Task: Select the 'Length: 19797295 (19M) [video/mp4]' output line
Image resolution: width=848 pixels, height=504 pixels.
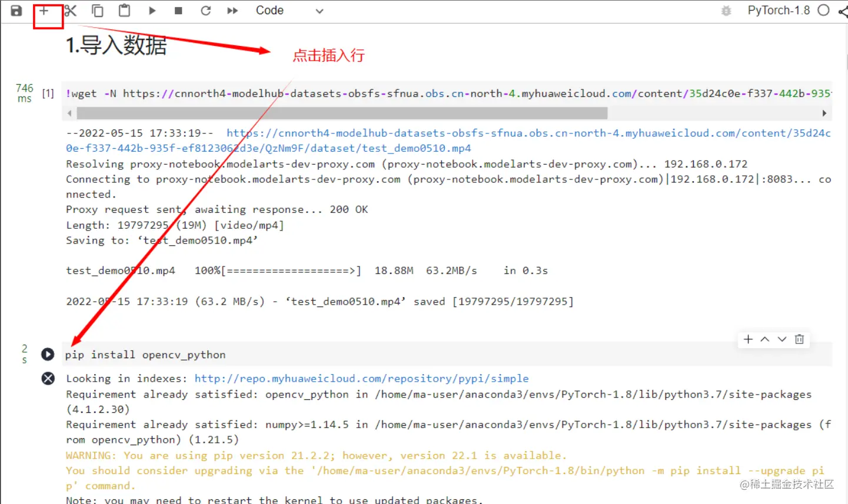Action: pos(175,225)
